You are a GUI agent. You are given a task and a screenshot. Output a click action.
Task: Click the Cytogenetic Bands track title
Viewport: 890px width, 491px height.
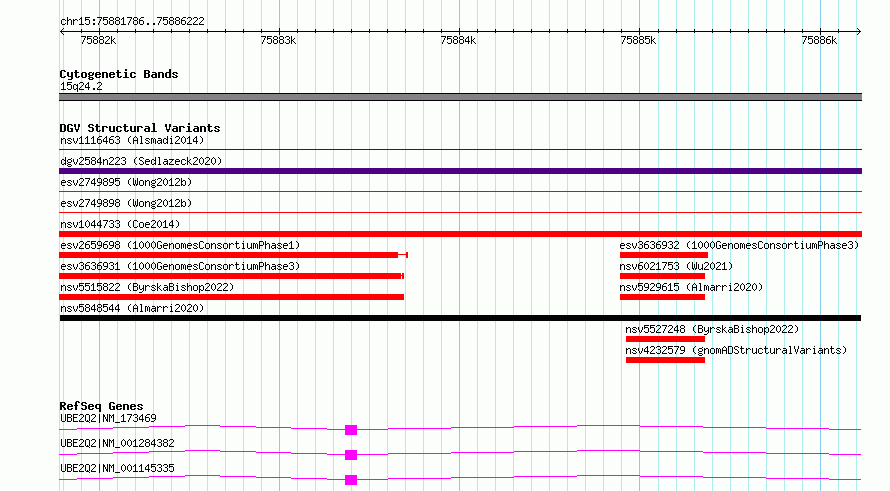click(x=119, y=74)
